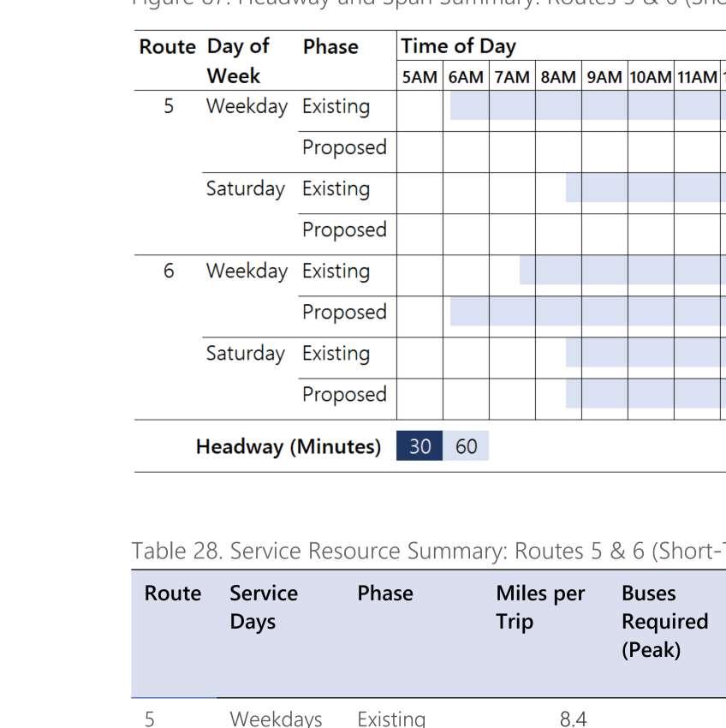Screen dimensions: 726x728
Task: Click the Buses Required (Peak) header
Action: (664, 621)
